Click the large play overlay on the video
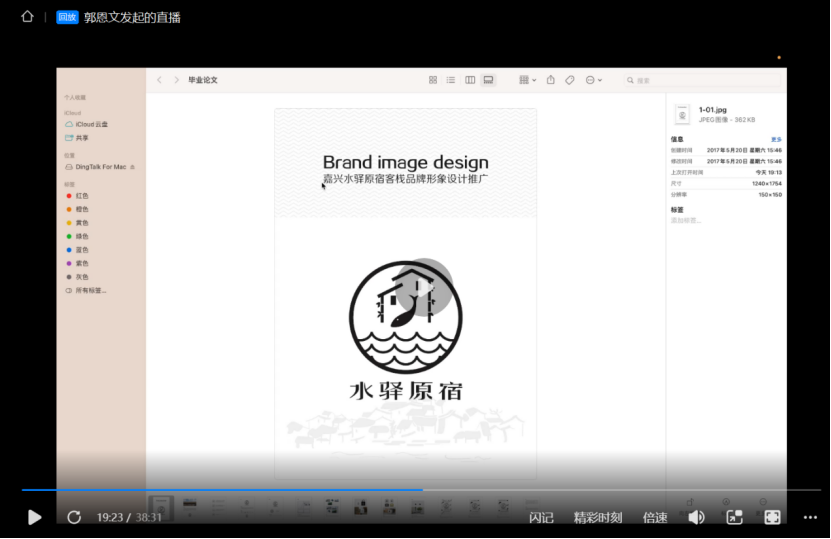 pos(423,287)
